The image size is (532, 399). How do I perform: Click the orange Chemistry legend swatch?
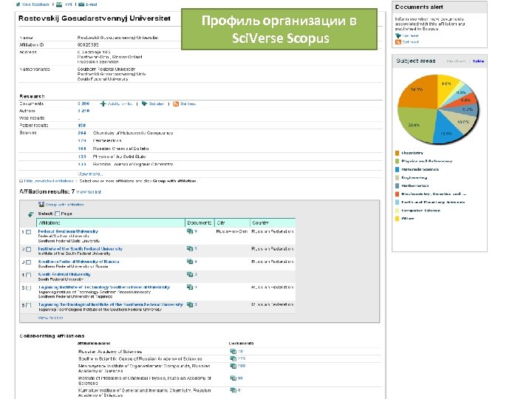coord(398,153)
